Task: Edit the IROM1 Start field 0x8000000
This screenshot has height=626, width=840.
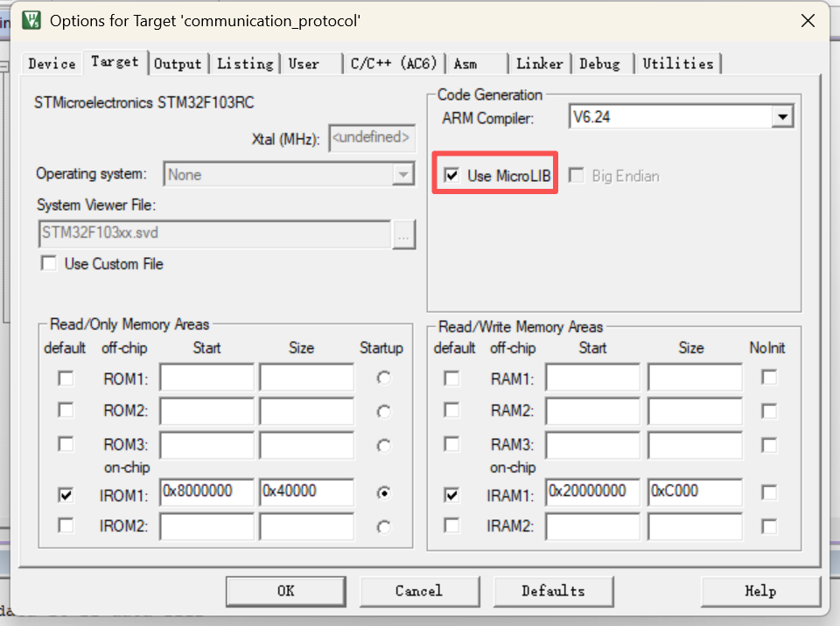Action: (x=206, y=492)
